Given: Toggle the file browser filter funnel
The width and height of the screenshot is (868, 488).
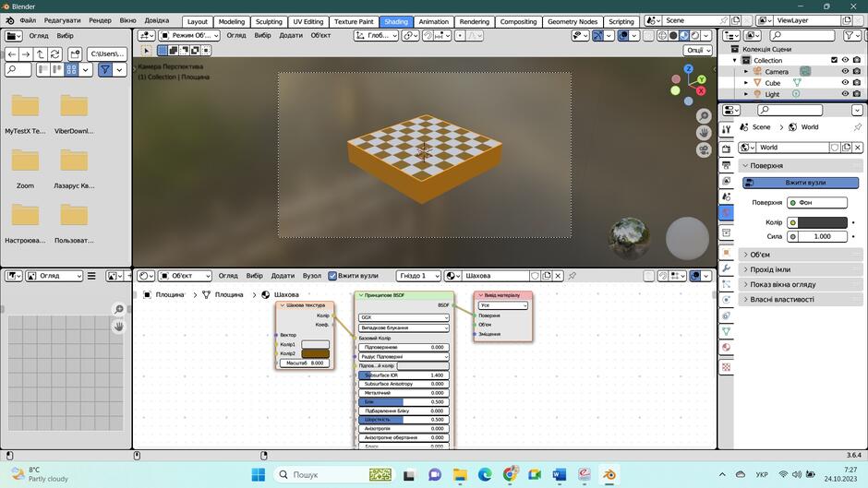Looking at the screenshot, I should point(105,70).
